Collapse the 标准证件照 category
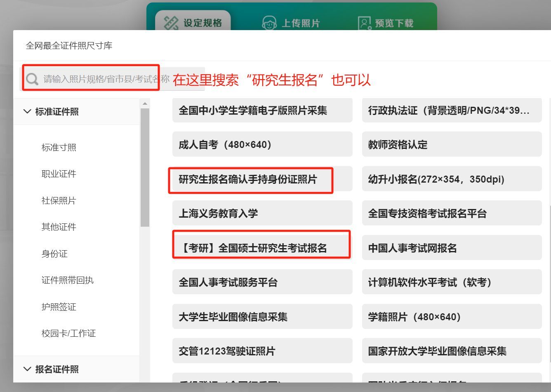 point(28,112)
